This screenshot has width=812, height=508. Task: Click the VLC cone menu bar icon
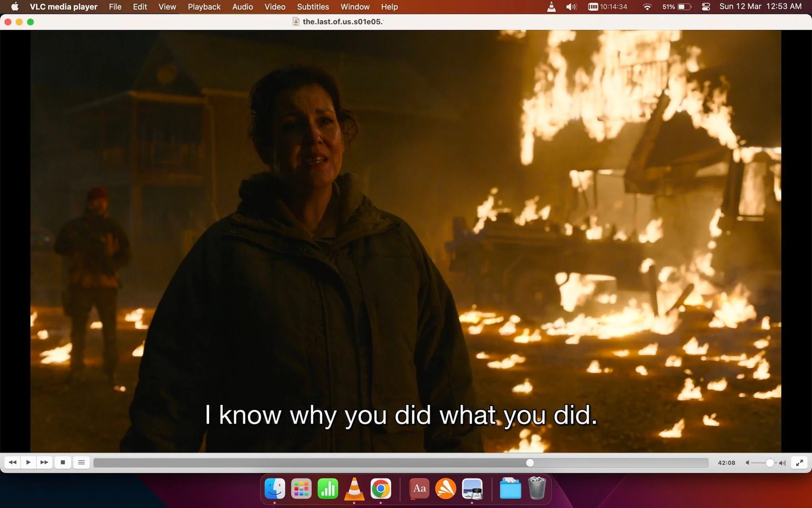[551, 7]
